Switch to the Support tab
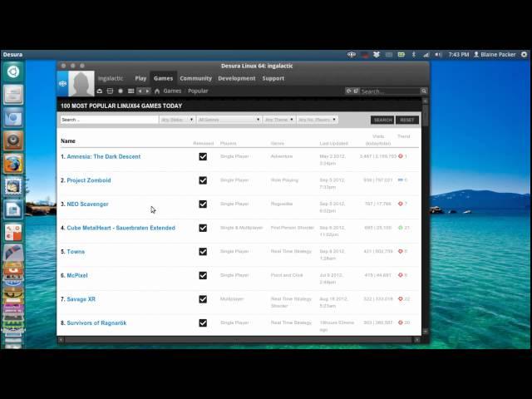Screen dimensions: 532x399 pos(273,78)
